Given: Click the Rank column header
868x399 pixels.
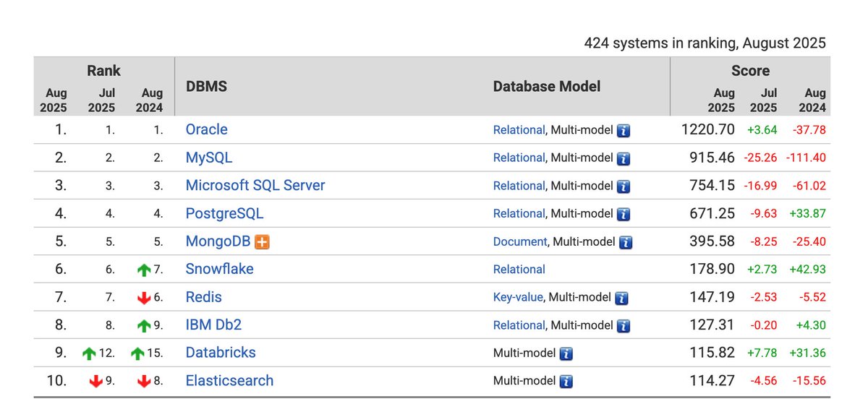Looking at the screenshot, I should (103, 71).
